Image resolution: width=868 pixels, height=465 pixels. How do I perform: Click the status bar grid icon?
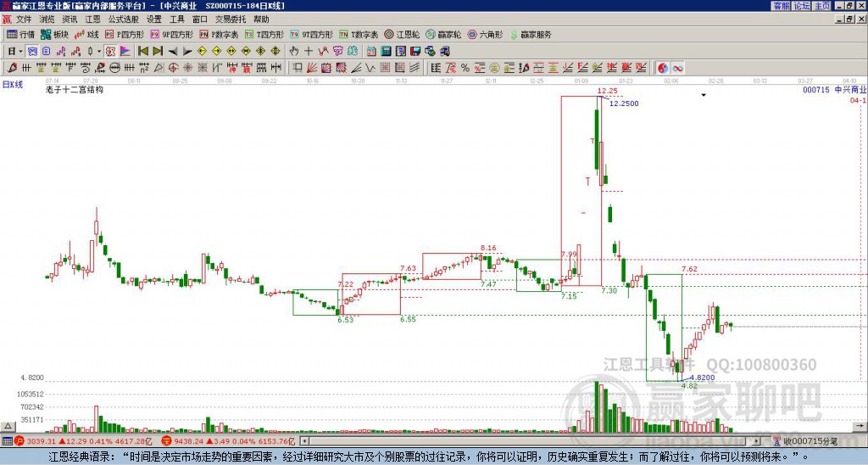click(7, 441)
